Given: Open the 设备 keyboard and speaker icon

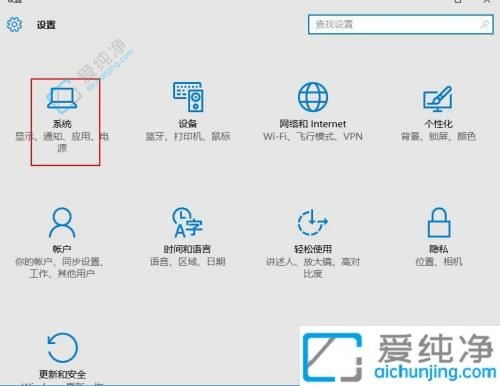Looking at the screenshot, I should tap(188, 97).
